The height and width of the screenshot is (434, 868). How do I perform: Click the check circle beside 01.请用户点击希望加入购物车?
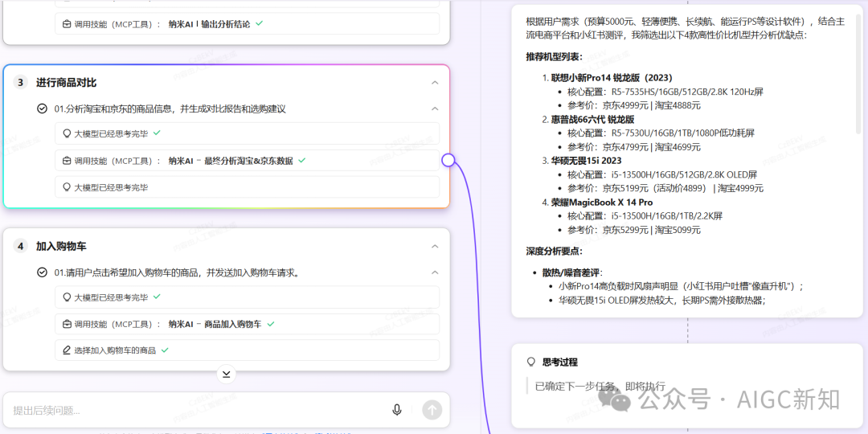coord(42,272)
